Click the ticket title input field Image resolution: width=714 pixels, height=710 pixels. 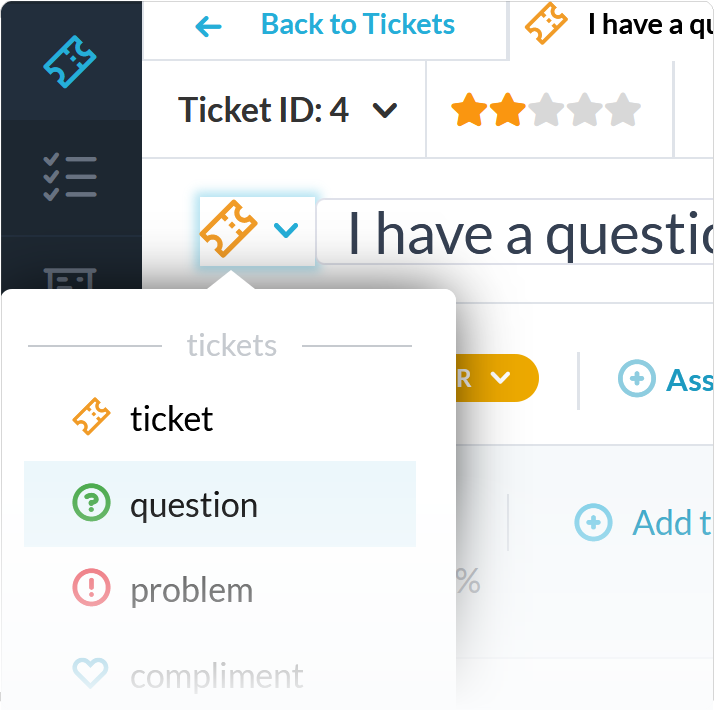tap(515, 231)
